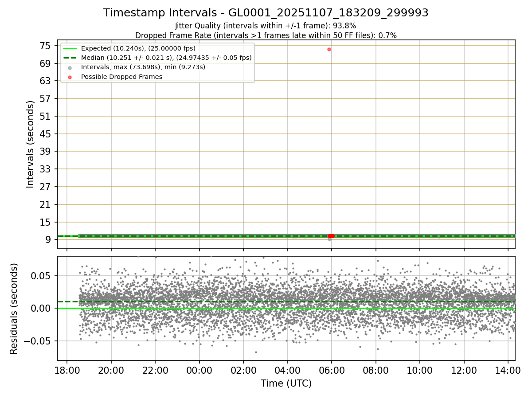Click the 20:00 x-axis tick label
Image resolution: width=532 pixels, height=399 pixels.
(111, 370)
